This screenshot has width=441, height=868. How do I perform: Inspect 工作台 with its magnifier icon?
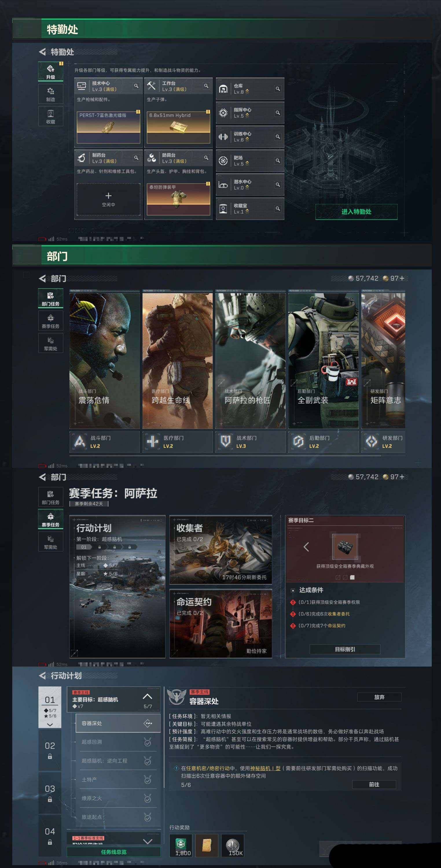point(206,86)
